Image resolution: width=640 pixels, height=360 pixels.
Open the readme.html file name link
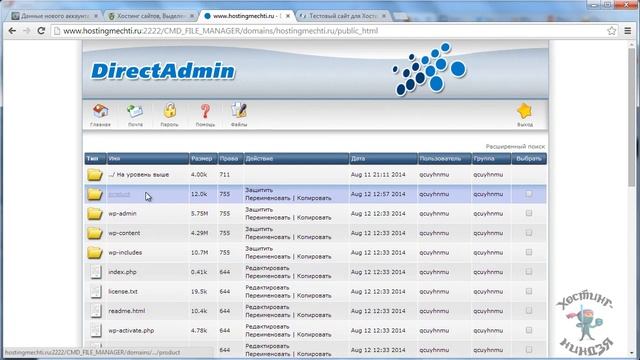[127, 311]
